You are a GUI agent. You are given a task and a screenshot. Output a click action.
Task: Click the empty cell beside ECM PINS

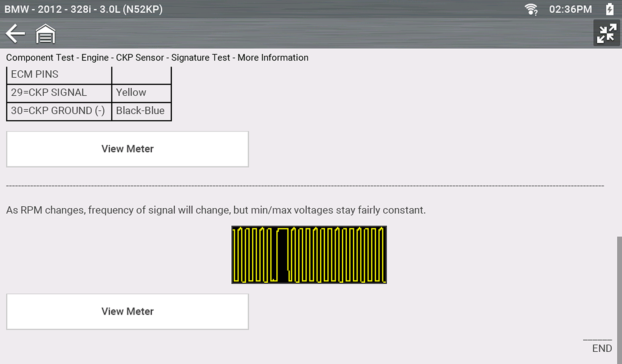[141, 74]
